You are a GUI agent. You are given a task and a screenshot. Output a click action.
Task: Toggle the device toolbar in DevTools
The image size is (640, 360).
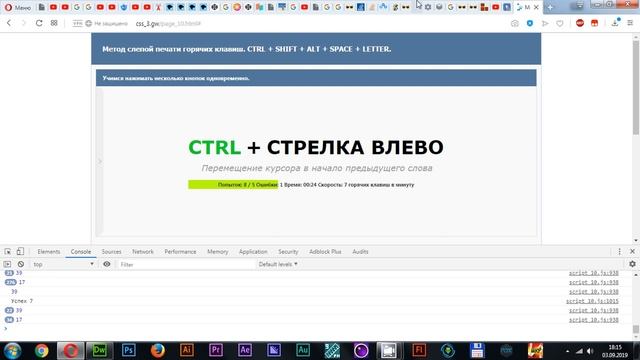(20, 251)
